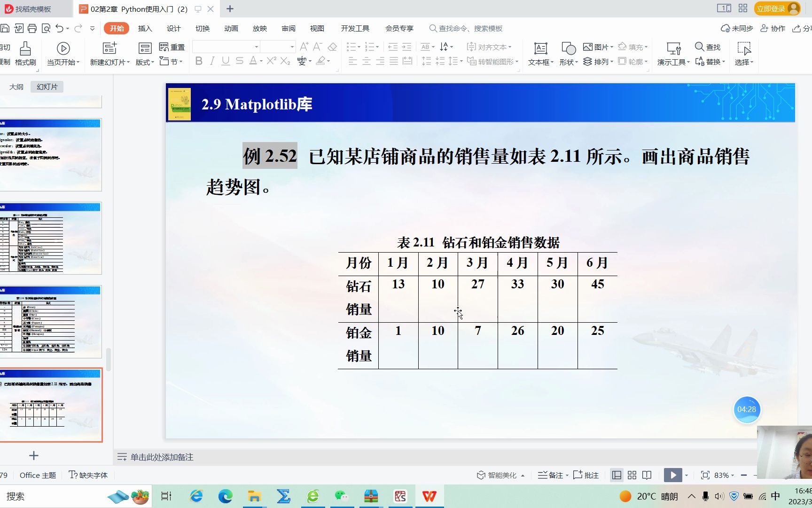Open the 替换 replace tool
Screen dimensions: 812x508
point(710,62)
